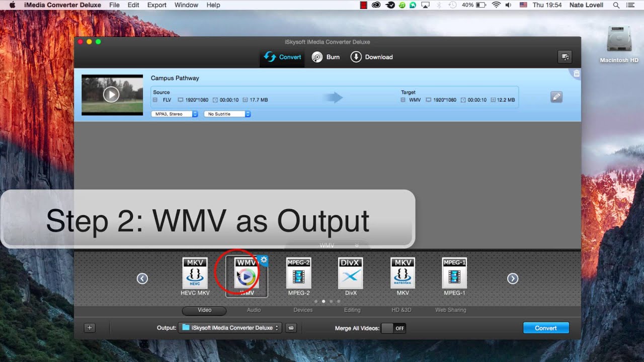Open Notification Center in the menu bar
Viewport: 644px width, 362px height.
coord(630,5)
